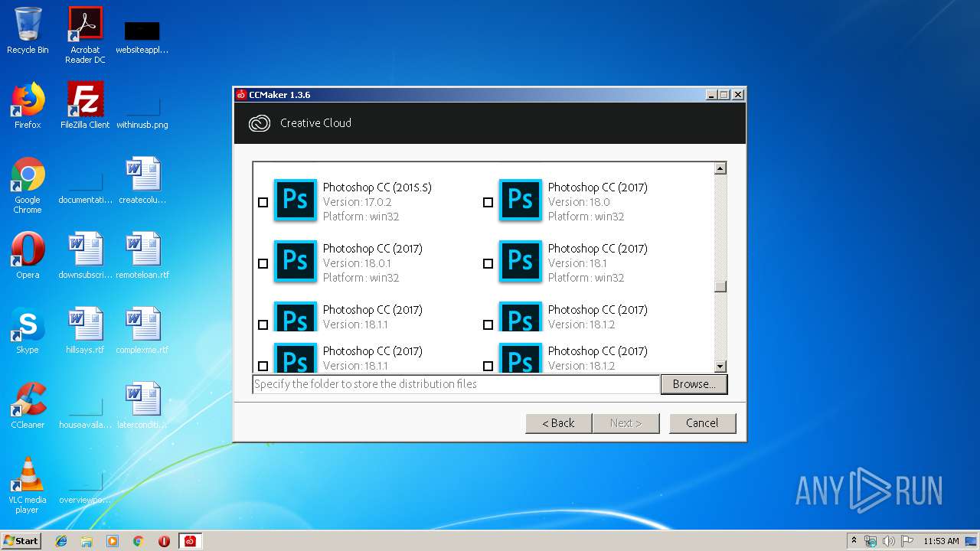Click the Browse... button
Screen dimensions: 980x551
click(694, 384)
